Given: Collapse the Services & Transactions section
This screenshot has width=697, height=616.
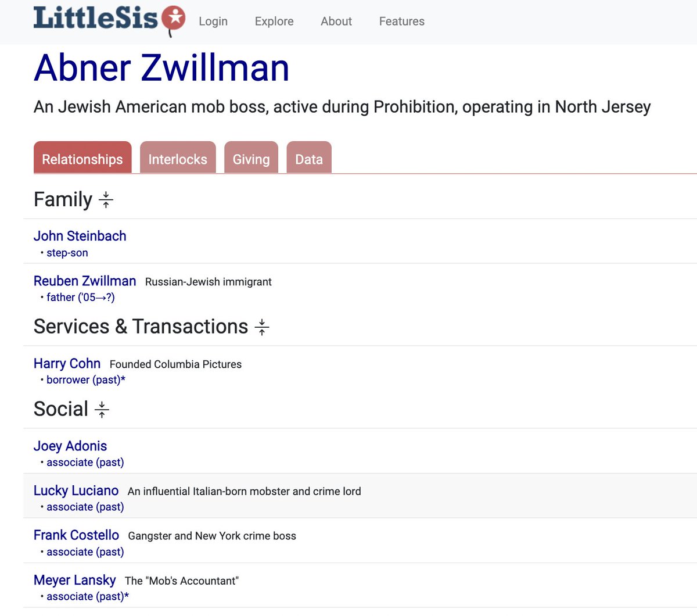Looking at the screenshot, I should [x=263, y=327].
